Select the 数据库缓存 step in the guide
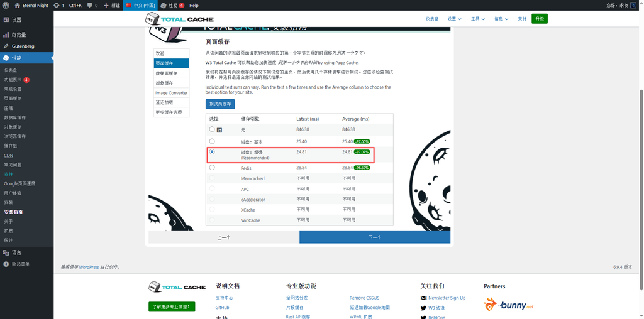 pos(171,73)
